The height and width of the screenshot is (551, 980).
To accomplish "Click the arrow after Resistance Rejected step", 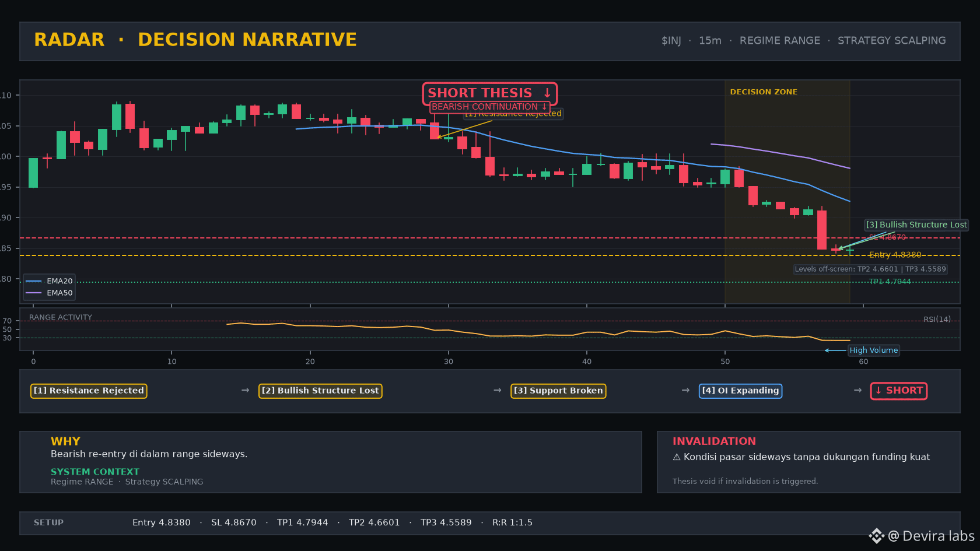I will coord(246,390).
